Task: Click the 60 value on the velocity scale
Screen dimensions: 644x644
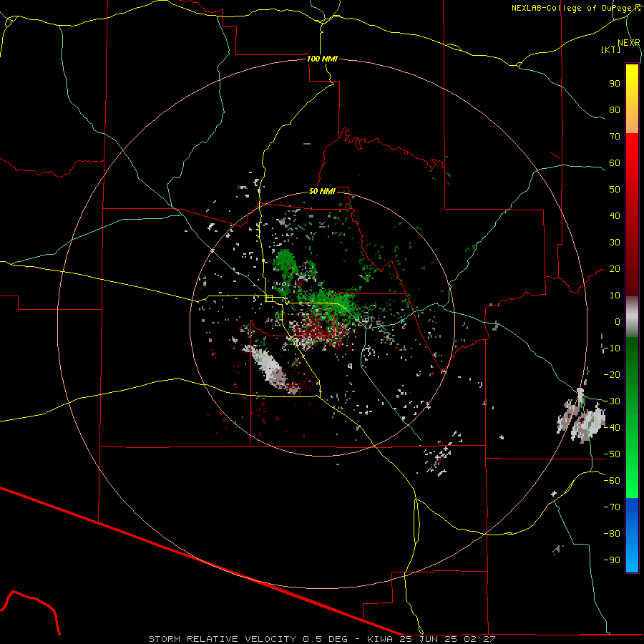Action: point(615,163)
